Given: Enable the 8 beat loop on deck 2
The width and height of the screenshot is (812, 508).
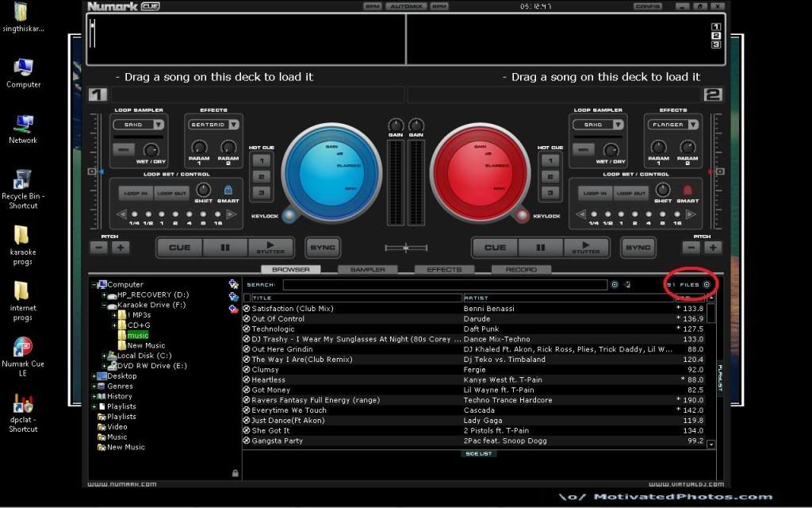Looking at the screenshot, I should [663, 214].
